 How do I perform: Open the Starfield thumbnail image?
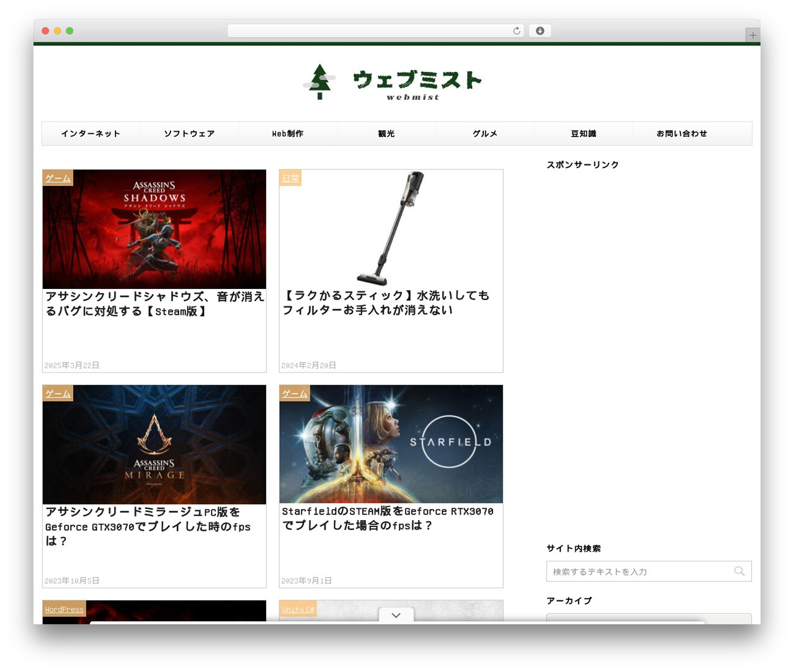[391, 444]
